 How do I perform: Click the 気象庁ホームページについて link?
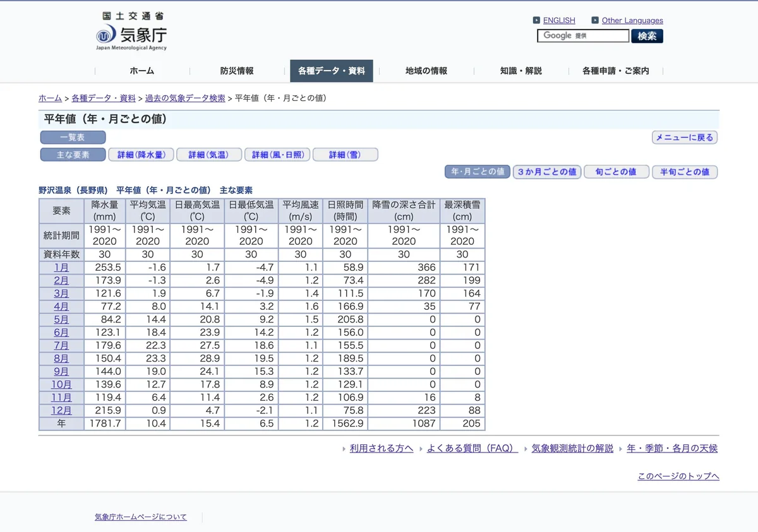pos(141,517)
